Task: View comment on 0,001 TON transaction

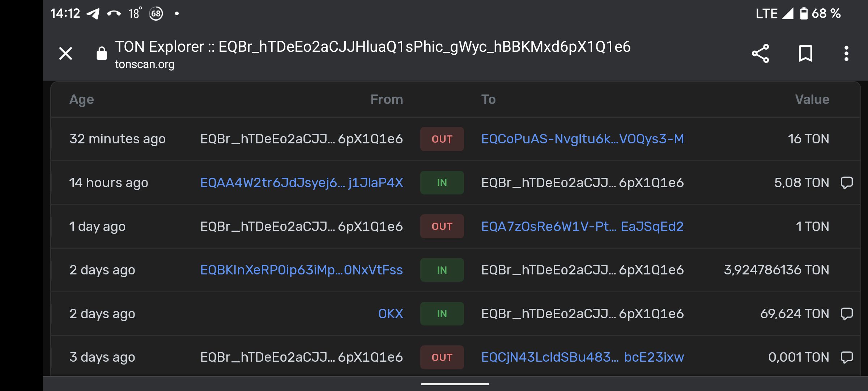Action: point(847,357)
